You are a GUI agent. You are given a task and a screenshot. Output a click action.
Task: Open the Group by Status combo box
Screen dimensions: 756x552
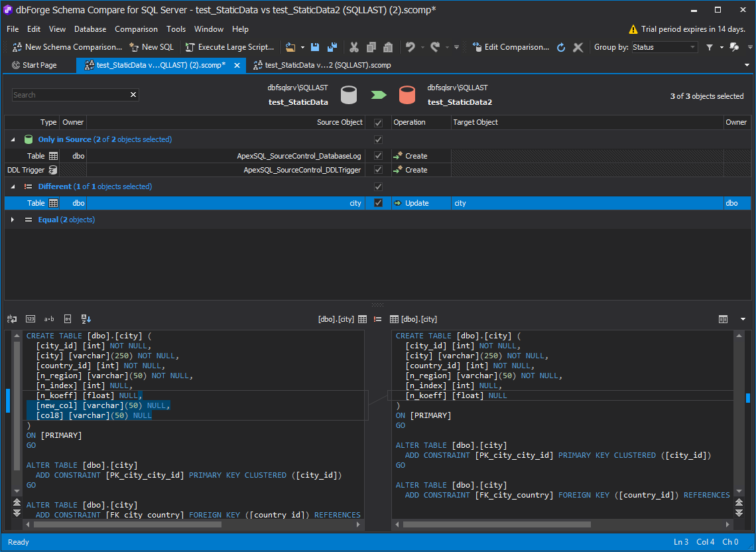pos(664,47)
